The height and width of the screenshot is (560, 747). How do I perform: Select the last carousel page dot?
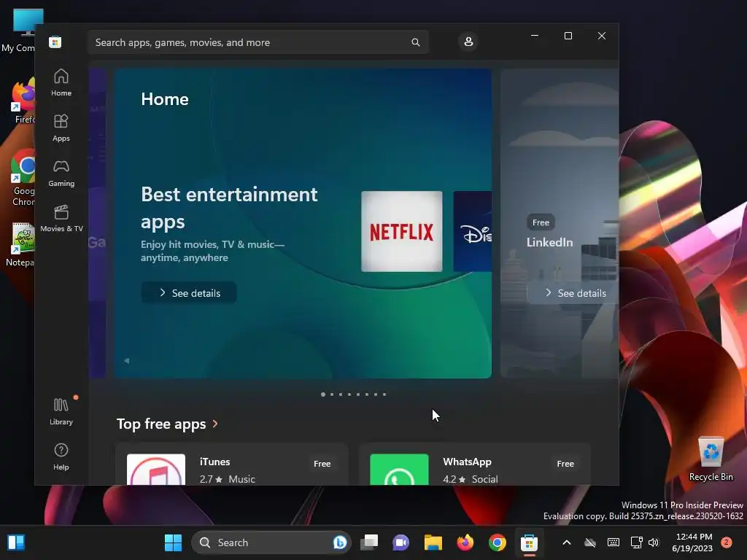[384, 394]
